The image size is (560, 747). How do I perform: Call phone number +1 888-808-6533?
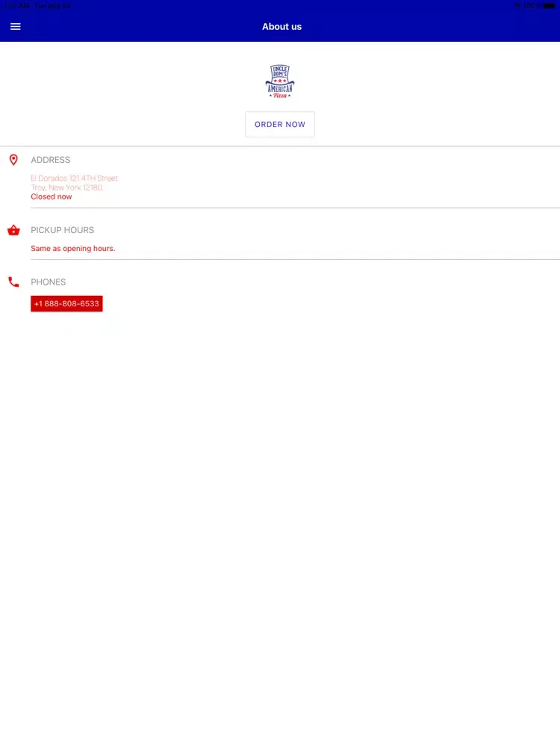point(66,303)
